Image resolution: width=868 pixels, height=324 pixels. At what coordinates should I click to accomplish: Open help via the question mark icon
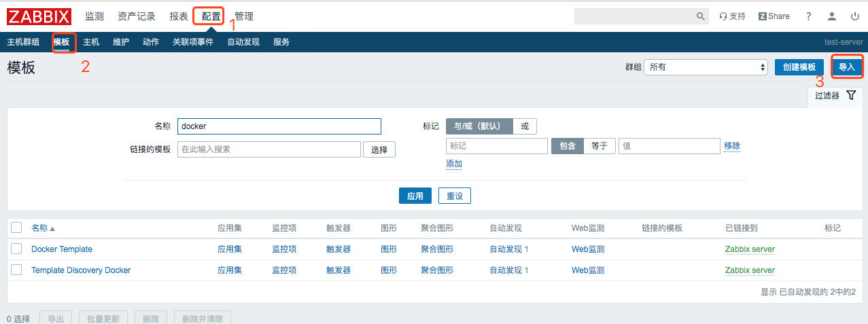[x=808, y=16]
